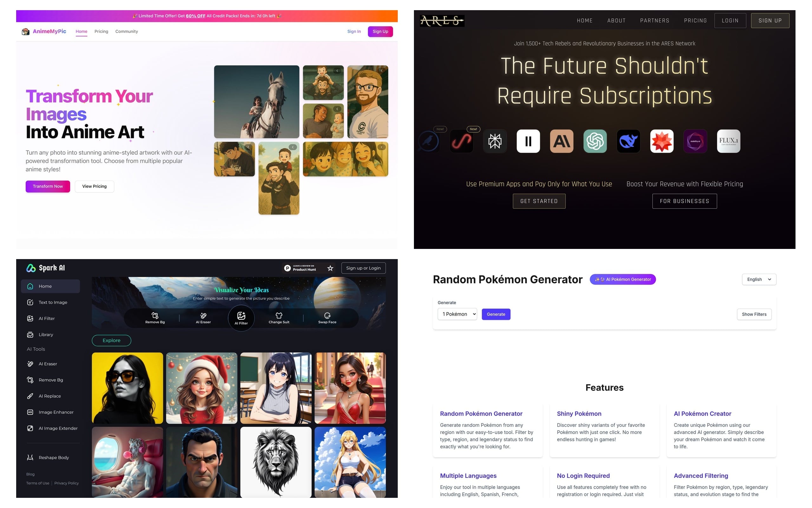
Task: Select Image Enhancer in Spark AI sidebar
Action: pos(50,412)
